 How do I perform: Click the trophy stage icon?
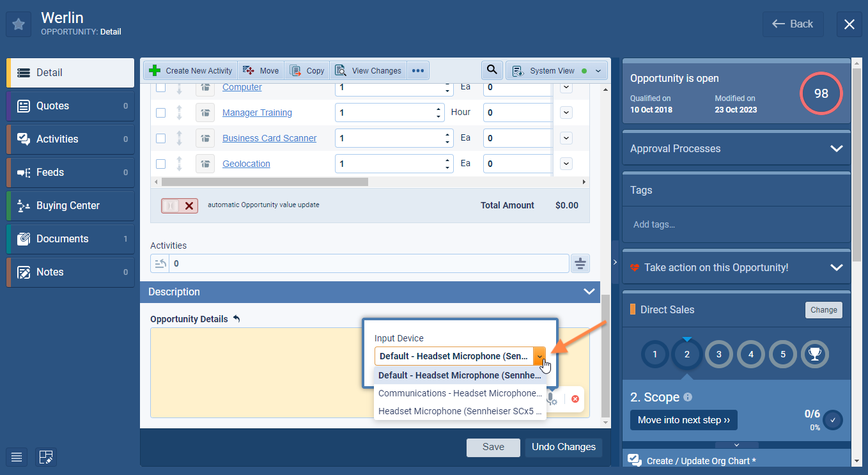pos(814,354)
